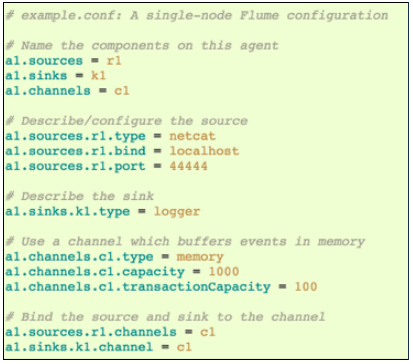
Task: Select the logger sink type value
Action: pyautogui.click(x=177, y=212)
